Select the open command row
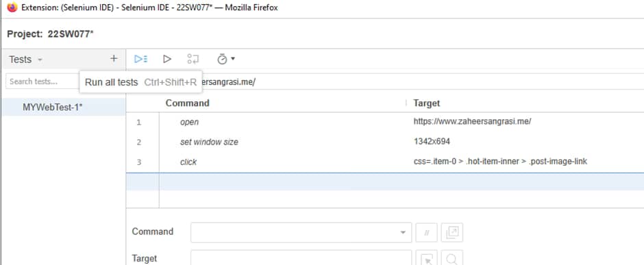 pyautogui.click(x=385, y=123)
